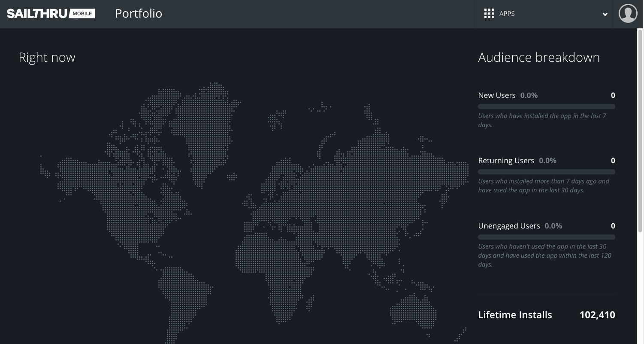
Task: Open the APPS menu label
Action: click(x=507, y=14)
